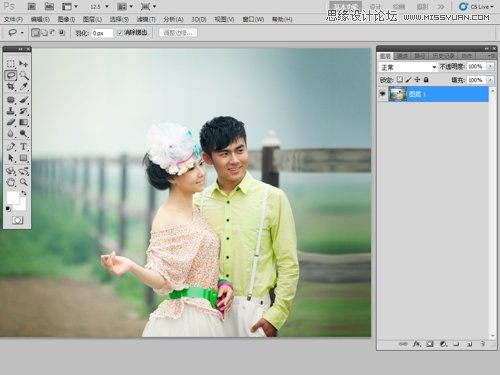
Task: Select the History Brush tool
Action: [23, 111]
